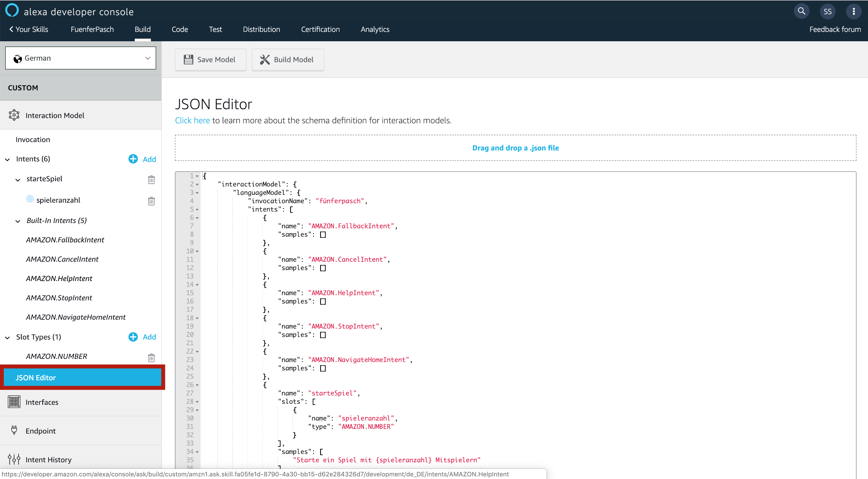
Task: Collapse the Built-In Intents (5) group
Action: [x=18, y=221]
